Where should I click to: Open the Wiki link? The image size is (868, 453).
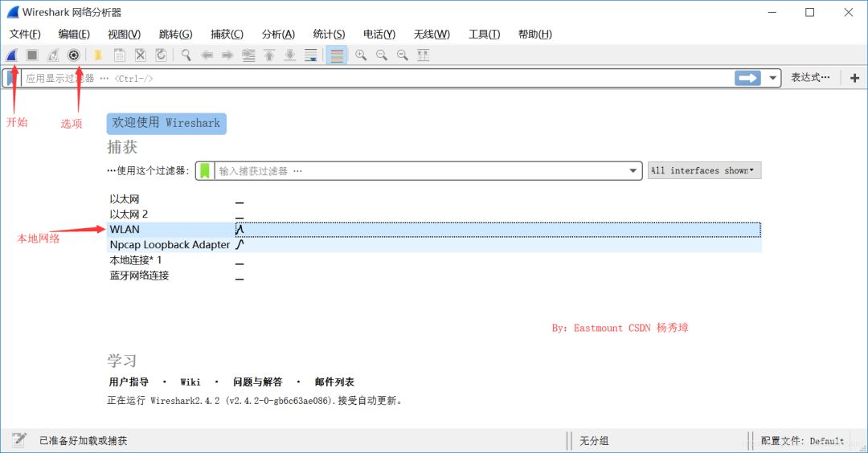point(190,382)
